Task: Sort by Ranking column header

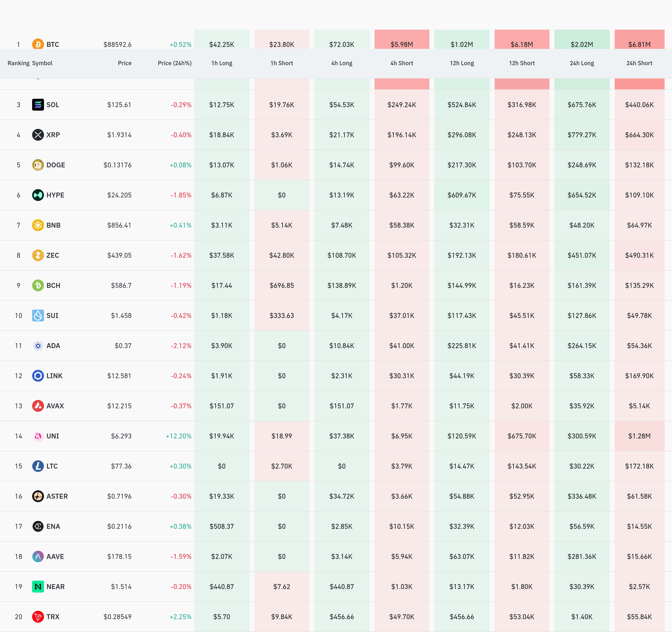Action: tap(18, 63)
